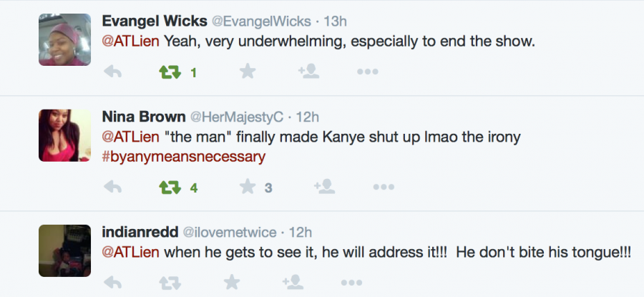644x297 pixels.
Task: Follow indianredd via add-person icon
Action: (292, 282)
